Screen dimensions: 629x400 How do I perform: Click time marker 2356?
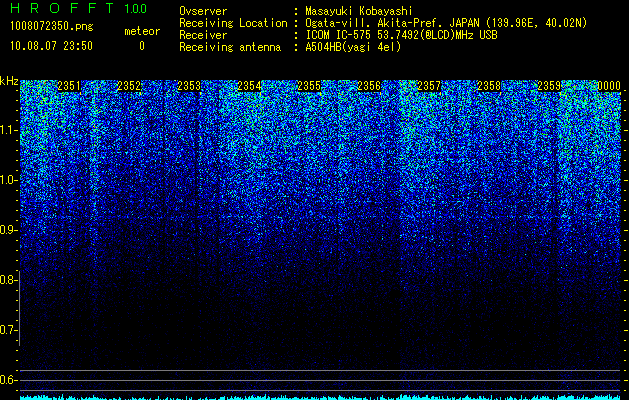pos(369,86)
